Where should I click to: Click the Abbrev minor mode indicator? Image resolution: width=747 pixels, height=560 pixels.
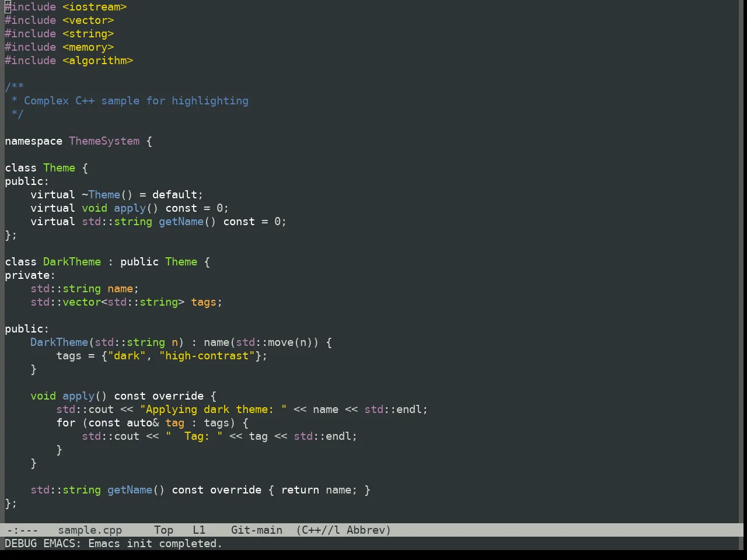click(x=369, y=530)
